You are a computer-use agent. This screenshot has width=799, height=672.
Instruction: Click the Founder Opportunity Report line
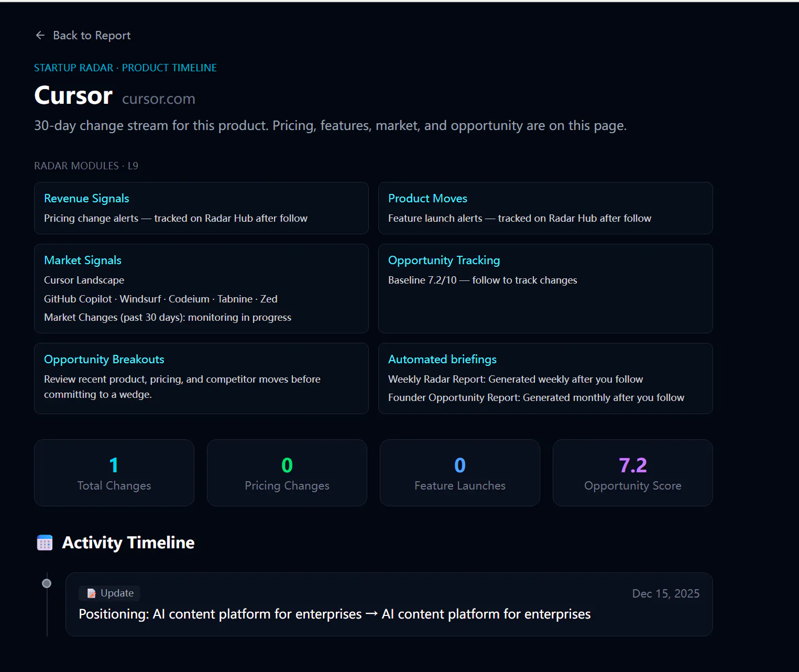(536, 397)
